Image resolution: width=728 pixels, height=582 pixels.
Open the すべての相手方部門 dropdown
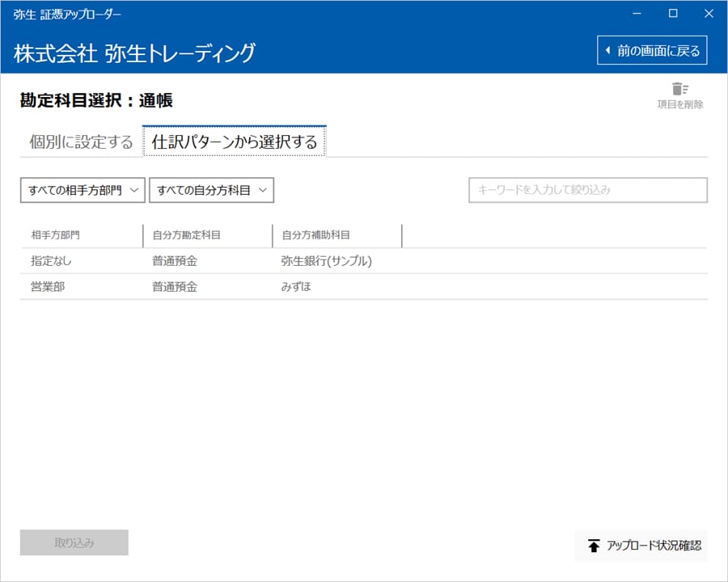[83, 190]
